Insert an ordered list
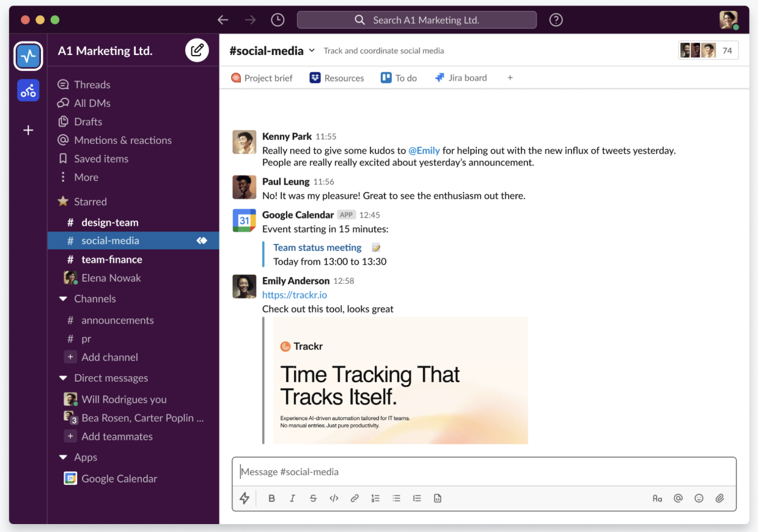Screen dimensions: 758x532 pos(375,498)
